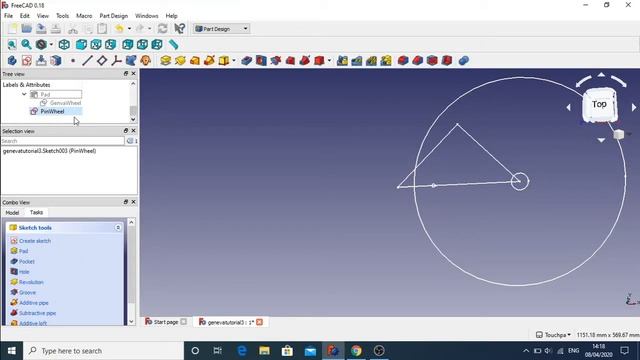640x360 pixels.
Task: Set the Front view cube icon
Action: click(x=81, y=44)
